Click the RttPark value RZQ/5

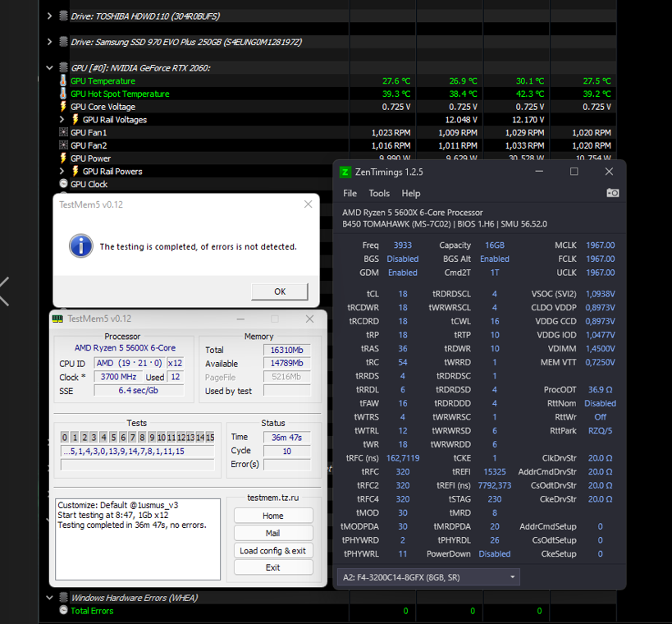(600, 430)
